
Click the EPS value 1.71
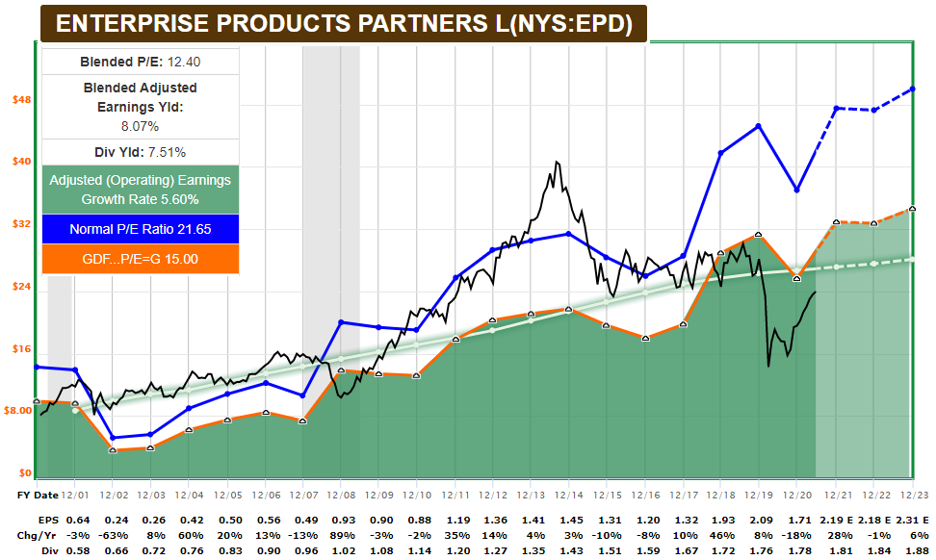pyautogui.click(x=799, y=520)
